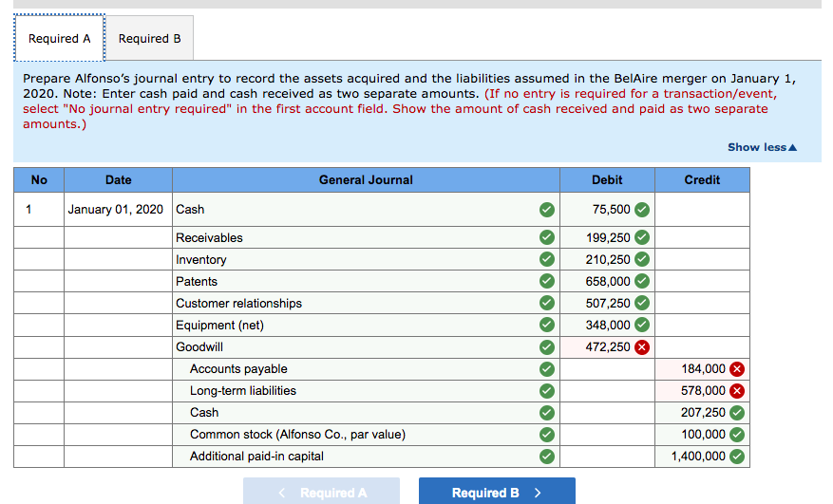Switch to the Required B tab
833x504 pixels.
point(149,38)
